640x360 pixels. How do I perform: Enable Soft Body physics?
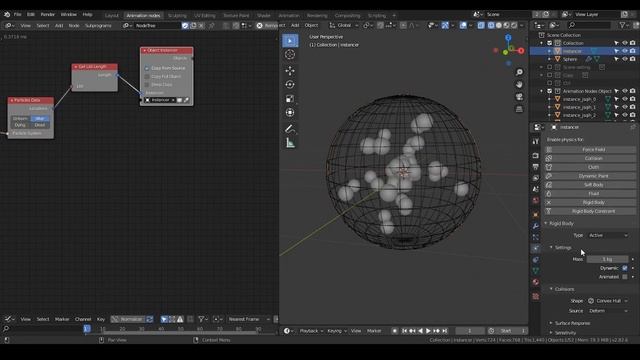(x=590, y=185)
